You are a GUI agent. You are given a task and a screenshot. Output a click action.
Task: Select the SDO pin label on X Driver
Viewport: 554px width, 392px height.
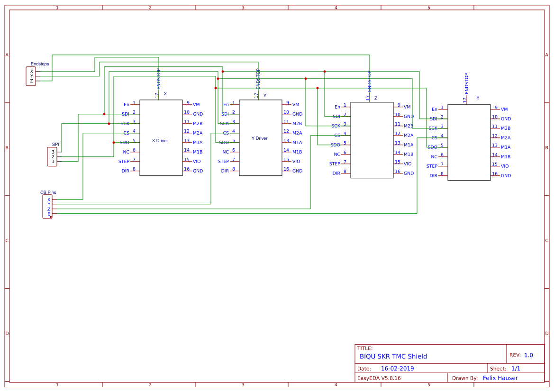click(x=125, y=142)
